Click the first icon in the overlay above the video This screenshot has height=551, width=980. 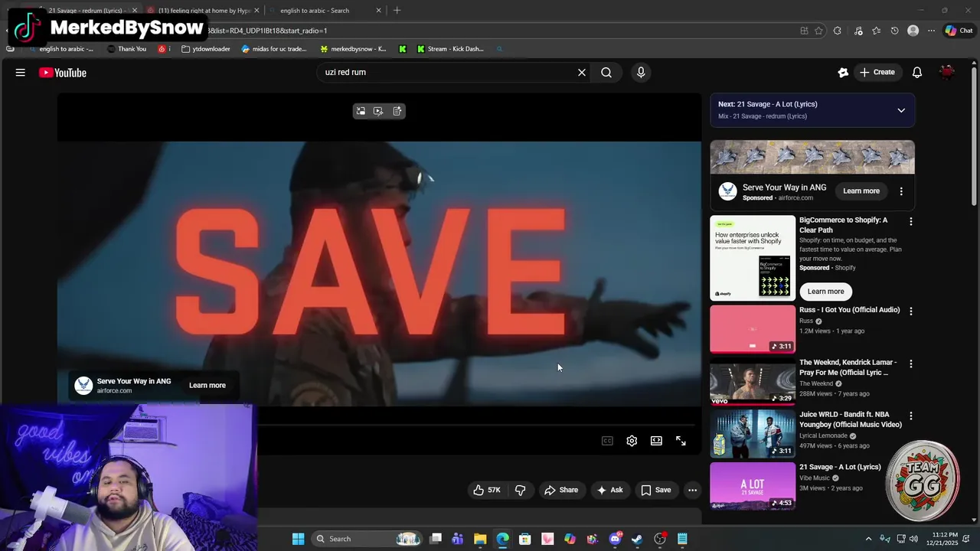[361, 112]
